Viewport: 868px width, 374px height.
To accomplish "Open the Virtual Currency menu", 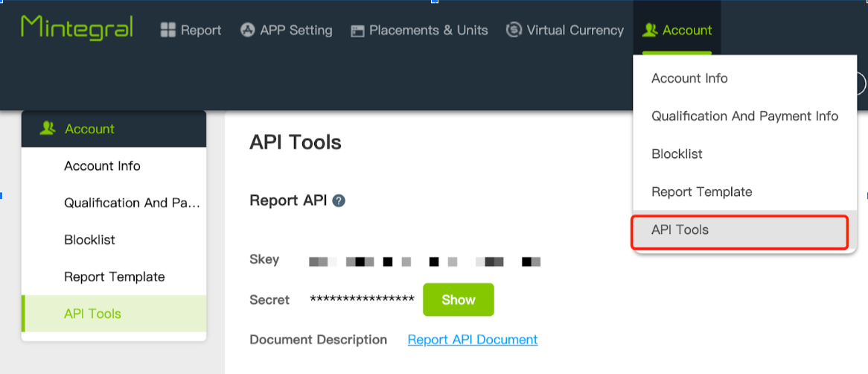I will (x=564, y=30).
